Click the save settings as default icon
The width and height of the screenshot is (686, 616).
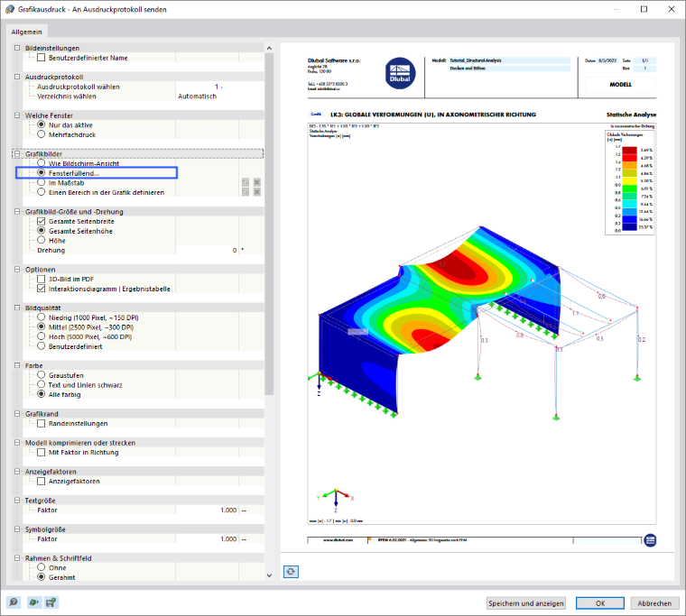pyautogui.click(x=51, y=602)
